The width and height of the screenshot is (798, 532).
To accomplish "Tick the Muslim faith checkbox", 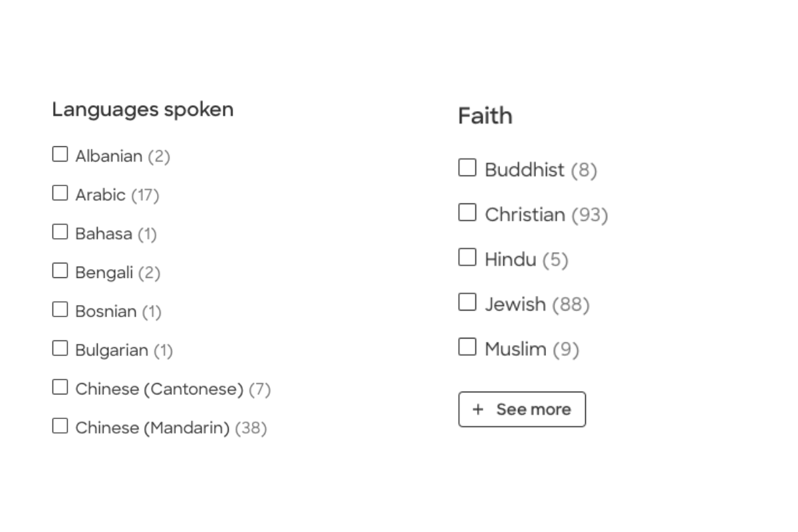I will click(467, 347).
